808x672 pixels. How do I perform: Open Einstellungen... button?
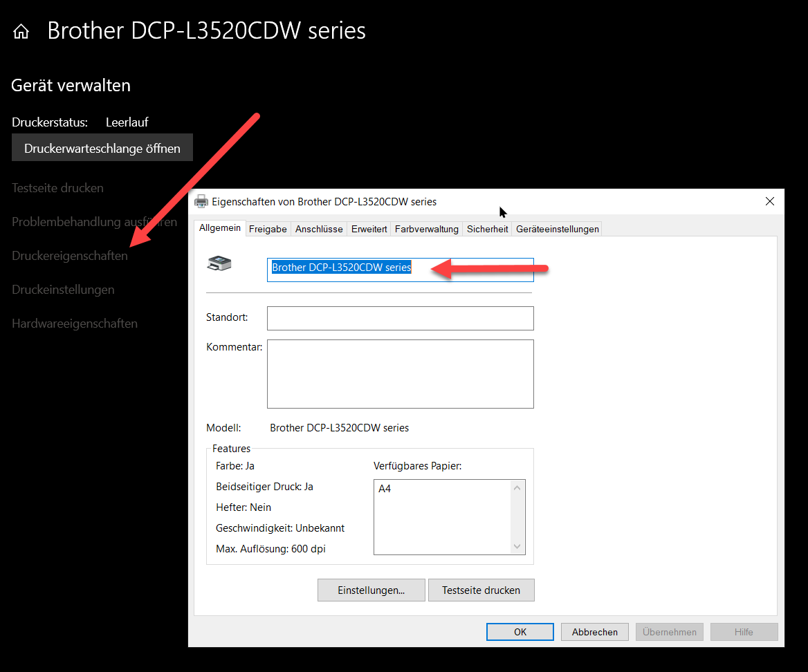[371, 590]
